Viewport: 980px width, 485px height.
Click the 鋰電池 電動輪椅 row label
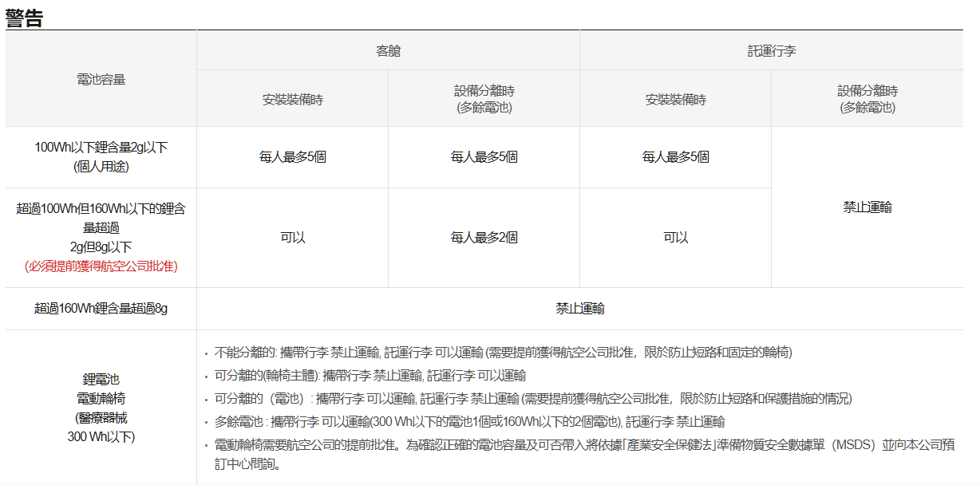pos(101,408)
